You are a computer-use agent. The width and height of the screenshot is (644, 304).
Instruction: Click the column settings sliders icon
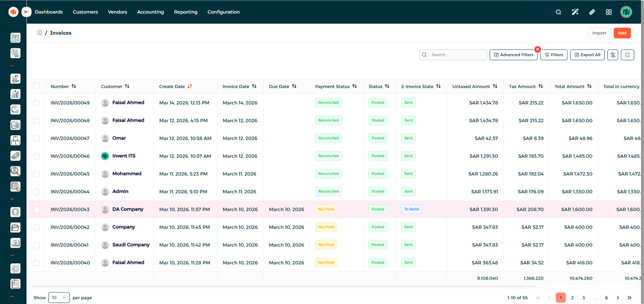coord(613,55)
